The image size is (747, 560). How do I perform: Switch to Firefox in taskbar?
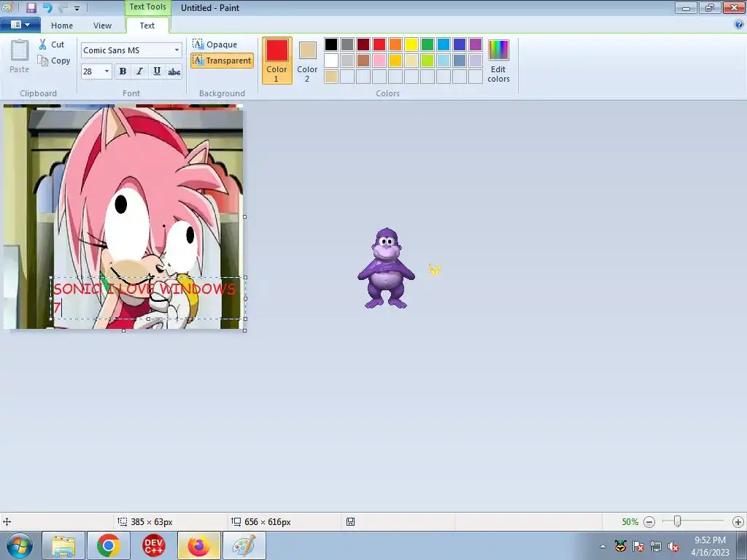198,545
